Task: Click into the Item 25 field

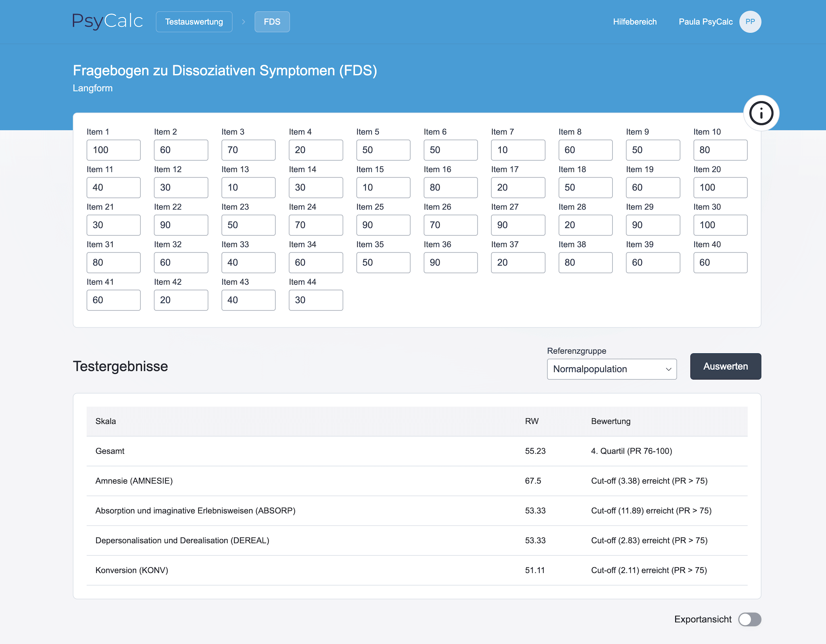Action: coord(383,225)
